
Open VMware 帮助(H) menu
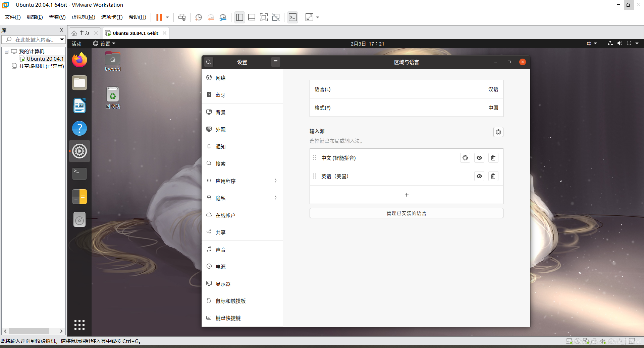pos(138,17)
